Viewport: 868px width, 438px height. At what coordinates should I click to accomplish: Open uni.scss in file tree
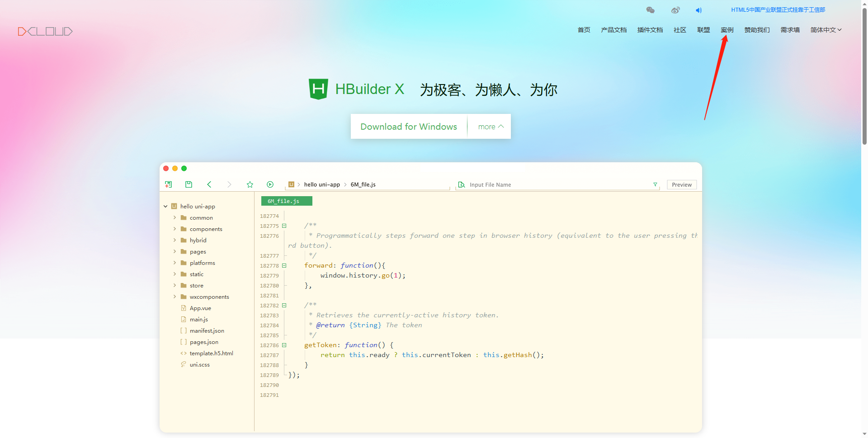[x=199, y=364]
